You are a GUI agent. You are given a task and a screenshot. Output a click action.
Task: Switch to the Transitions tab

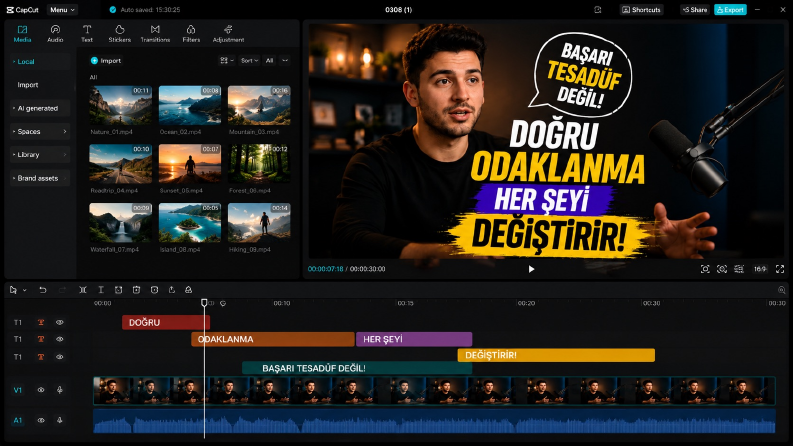coord(155,33)
